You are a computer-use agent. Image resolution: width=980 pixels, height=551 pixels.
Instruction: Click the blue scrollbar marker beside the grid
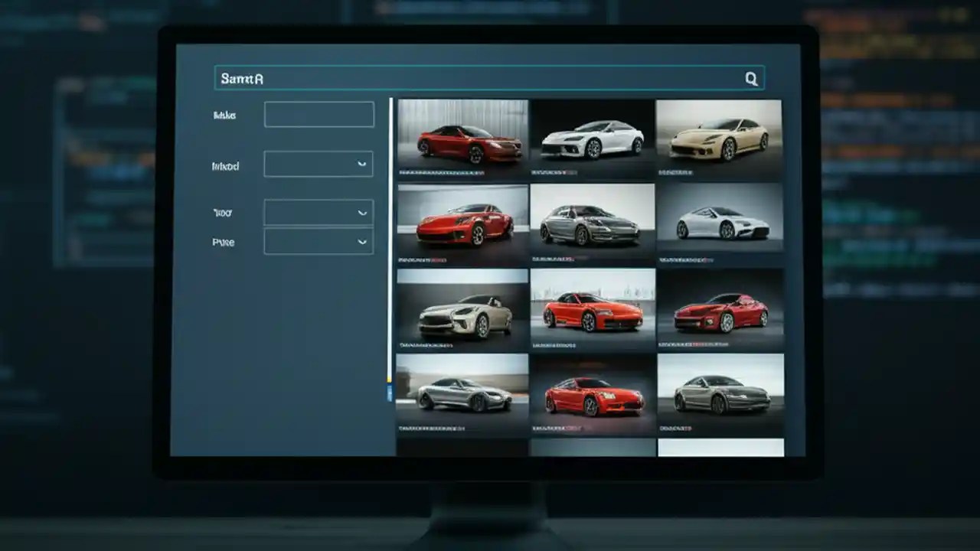pos(390,392)
